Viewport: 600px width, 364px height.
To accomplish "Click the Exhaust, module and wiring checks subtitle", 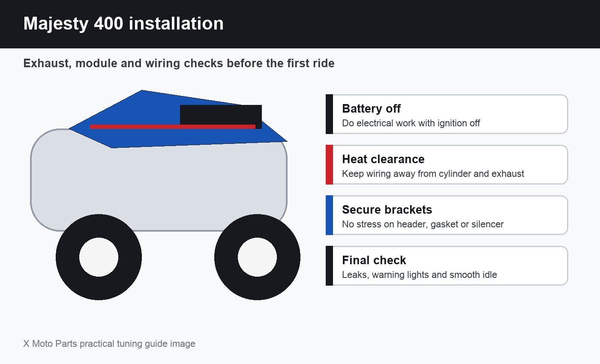I will [179, 63].
